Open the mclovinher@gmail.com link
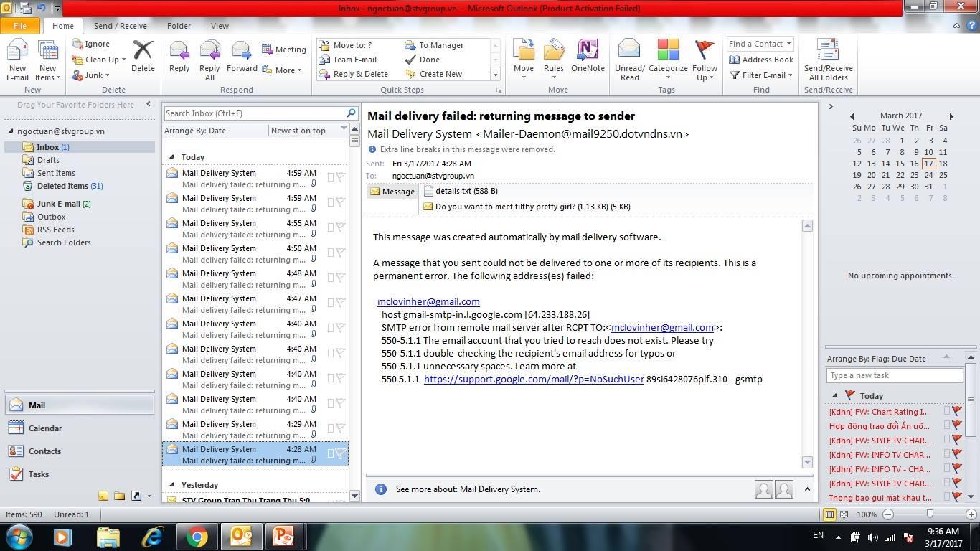The height and width of the screenshot is (551, 980). (428, 302)
